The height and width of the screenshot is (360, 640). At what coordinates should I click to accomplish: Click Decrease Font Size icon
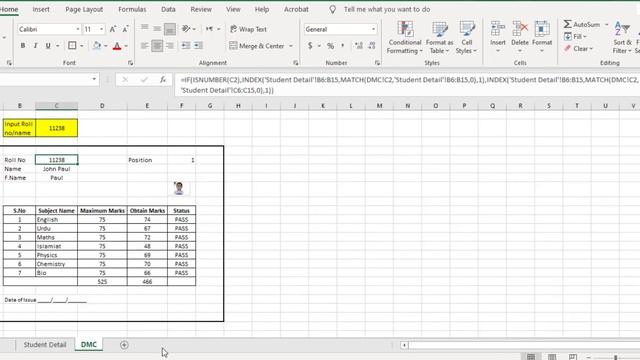tap(125, 29)
